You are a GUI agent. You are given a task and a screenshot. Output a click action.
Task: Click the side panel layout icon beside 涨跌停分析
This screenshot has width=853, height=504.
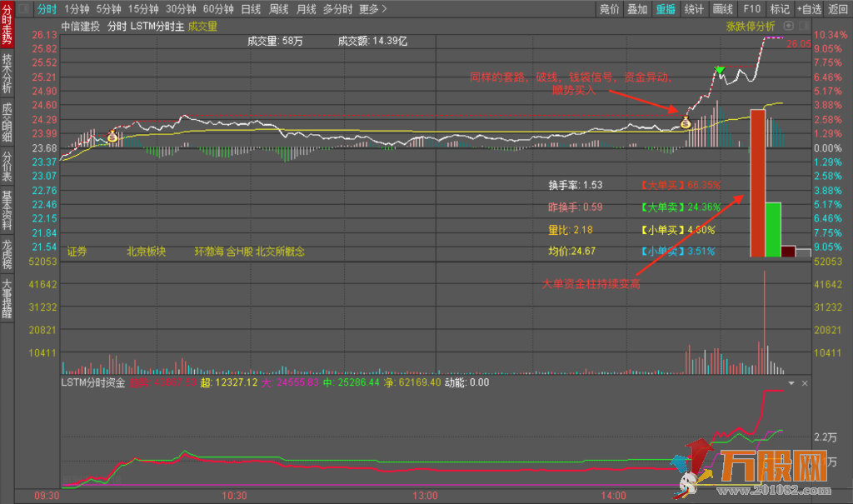coord(804,26)
